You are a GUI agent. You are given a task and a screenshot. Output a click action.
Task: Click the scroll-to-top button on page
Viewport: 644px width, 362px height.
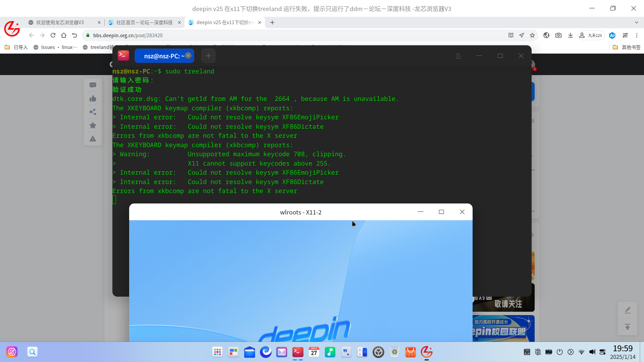pyautogui.click(x=628, y=327)
